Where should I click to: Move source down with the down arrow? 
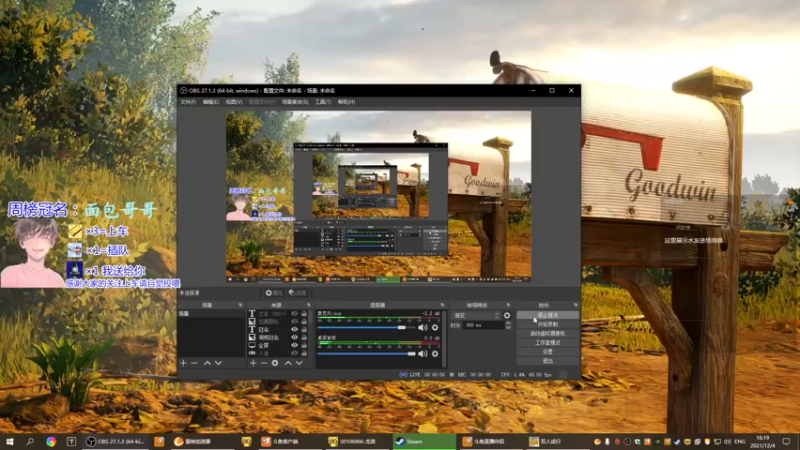click(x=299, y=363)
